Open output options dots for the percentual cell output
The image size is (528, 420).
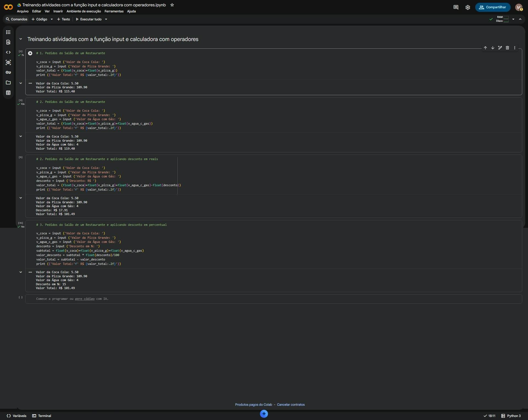30,272
